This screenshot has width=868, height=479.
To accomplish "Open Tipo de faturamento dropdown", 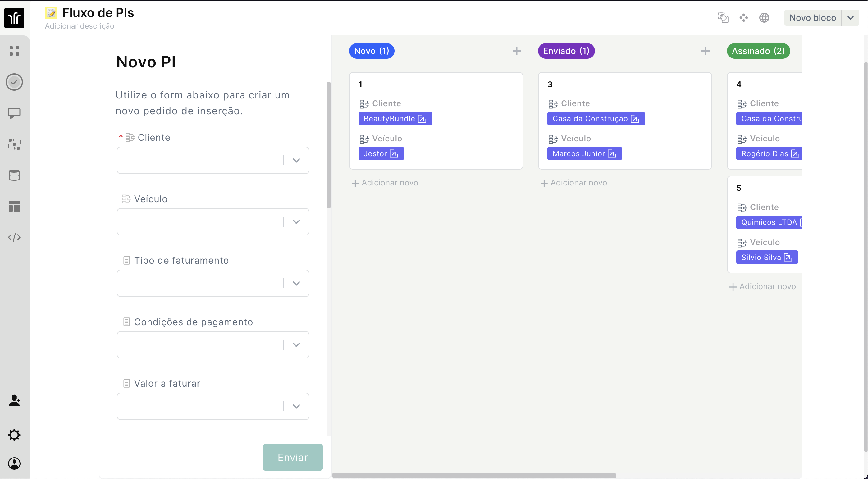I will [296, 283].
